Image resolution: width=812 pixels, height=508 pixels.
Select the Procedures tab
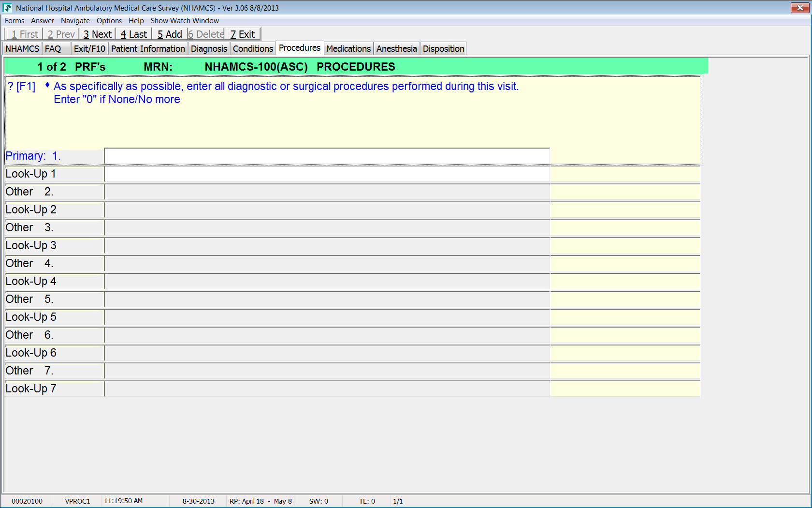pyautogui.click(x=300, y=48)
